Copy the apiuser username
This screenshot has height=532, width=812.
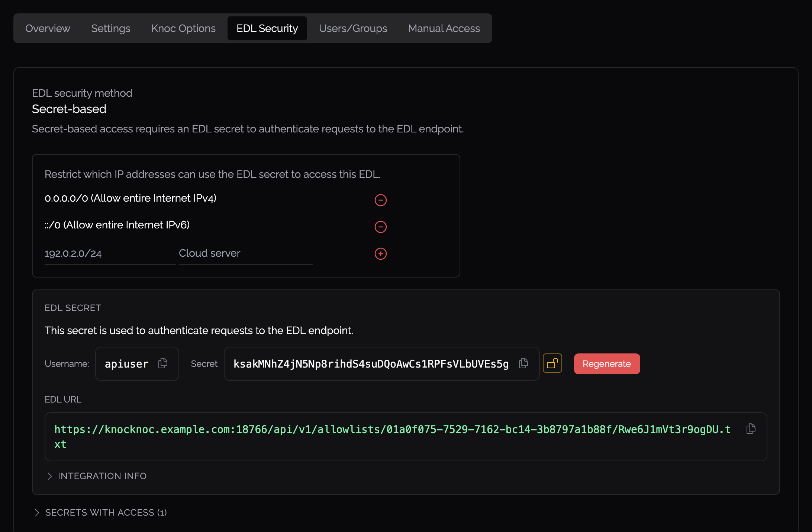tap(163, 363)
